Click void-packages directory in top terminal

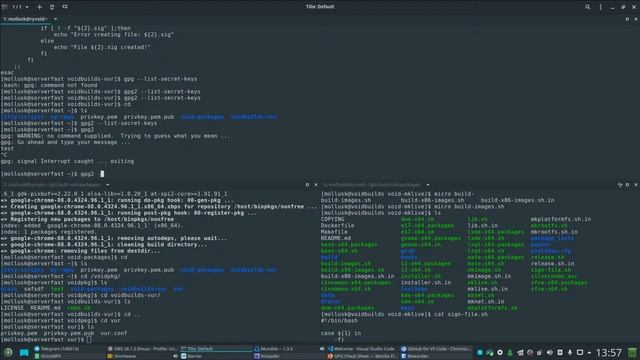(x=202, y=117)
